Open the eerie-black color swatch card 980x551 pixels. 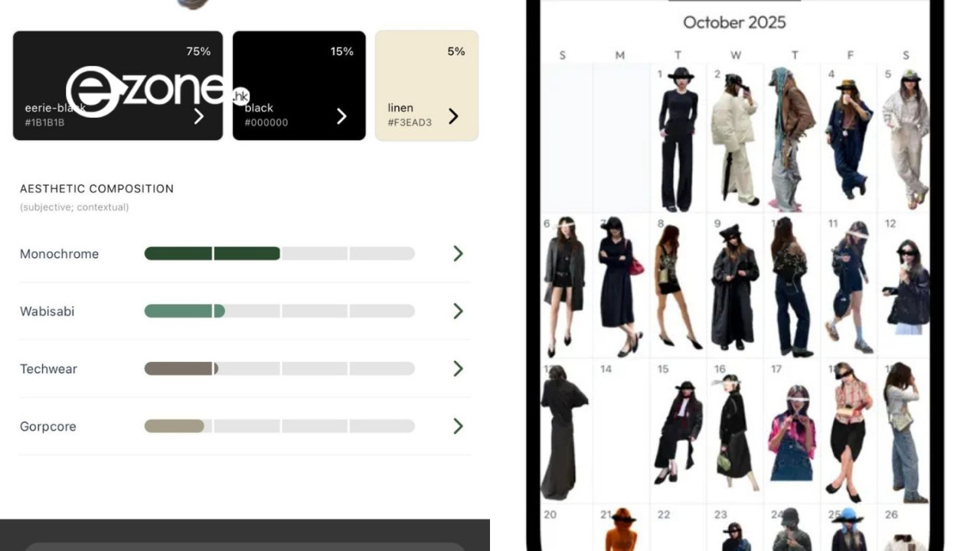click(x=118, y=86)
